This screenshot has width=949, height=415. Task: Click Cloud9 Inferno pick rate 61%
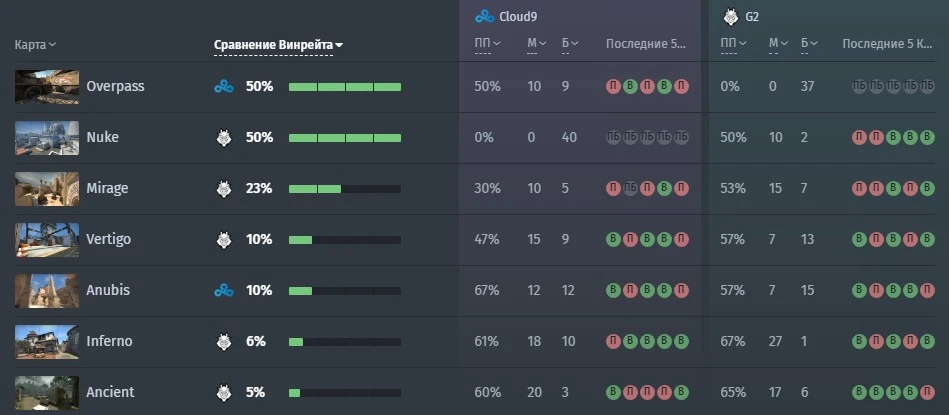tap(487, 341)
